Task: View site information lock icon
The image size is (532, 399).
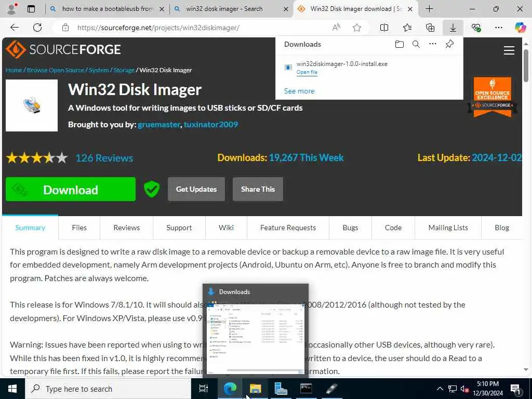Action: (x=65, y=28)
